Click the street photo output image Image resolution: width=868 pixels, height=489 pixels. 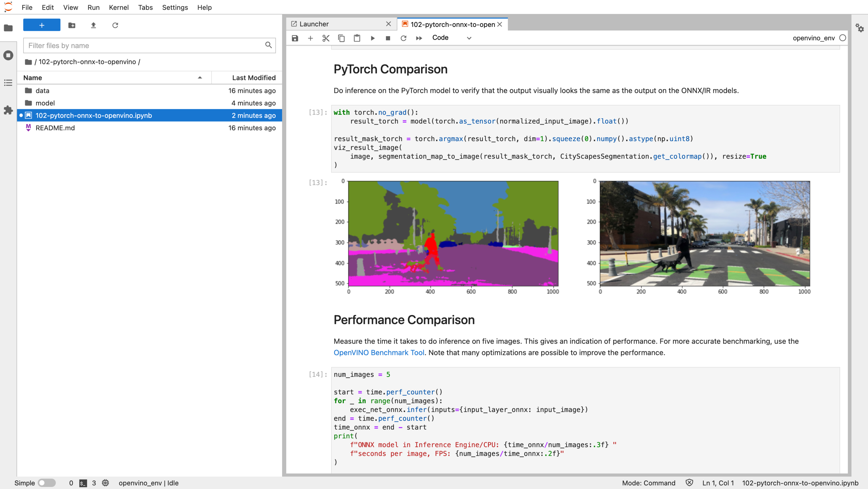705,233
